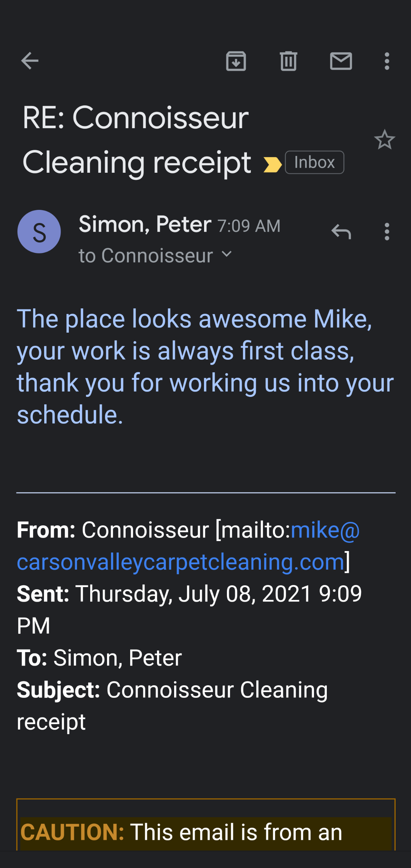This screenshot has height=868, width=411.
Task: Click the message timestamp 7:09 AM
Action: [248, 226]
